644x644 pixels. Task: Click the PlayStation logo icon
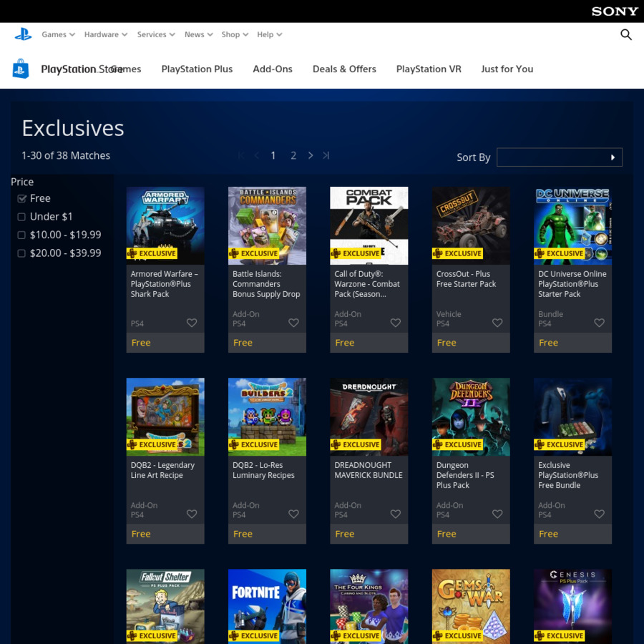pyautogui.click(x=23, y=34)
